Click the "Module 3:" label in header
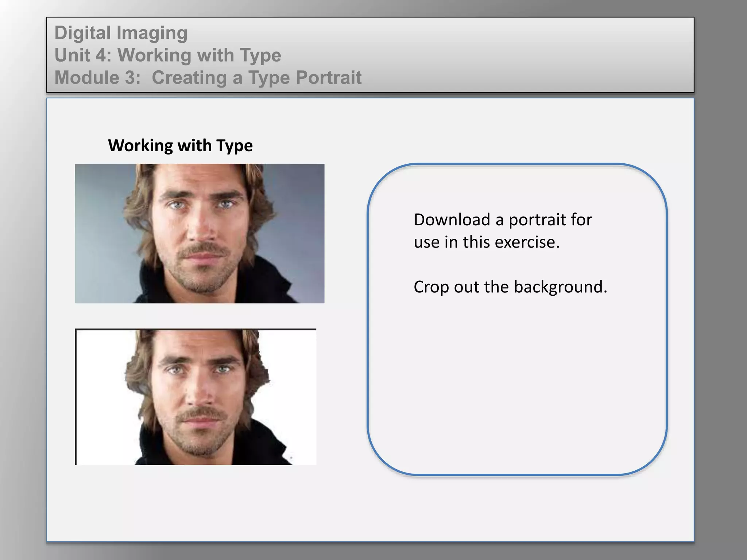This screenshot has width=747, height=560. pyautogui.click(x=97, y=77)
